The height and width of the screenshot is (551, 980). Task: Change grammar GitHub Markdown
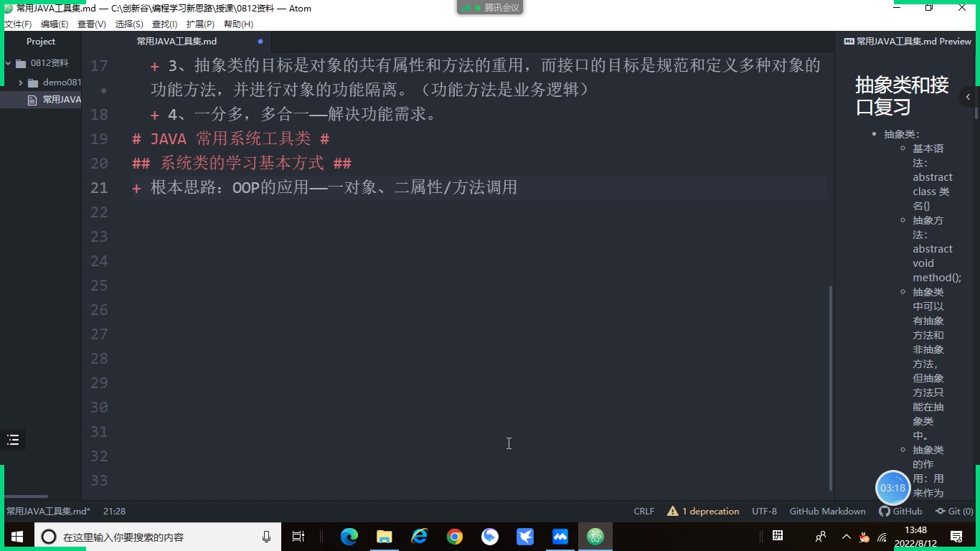coord(827,512)
